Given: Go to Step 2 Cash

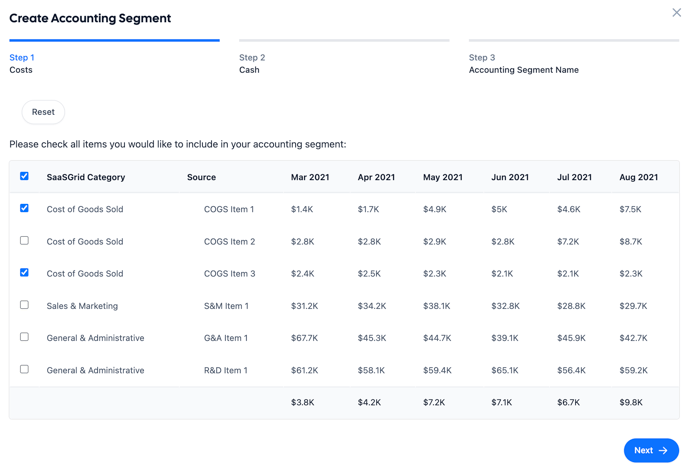Looking at the screenshot, I should point(251,64).
